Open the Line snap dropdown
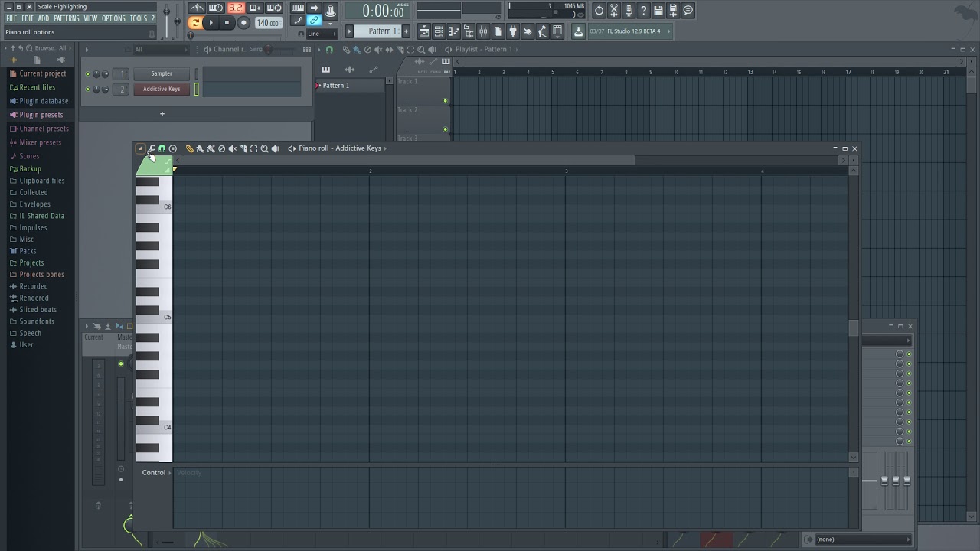The width and height of the screenshot is (980, 551). [321, 34]
